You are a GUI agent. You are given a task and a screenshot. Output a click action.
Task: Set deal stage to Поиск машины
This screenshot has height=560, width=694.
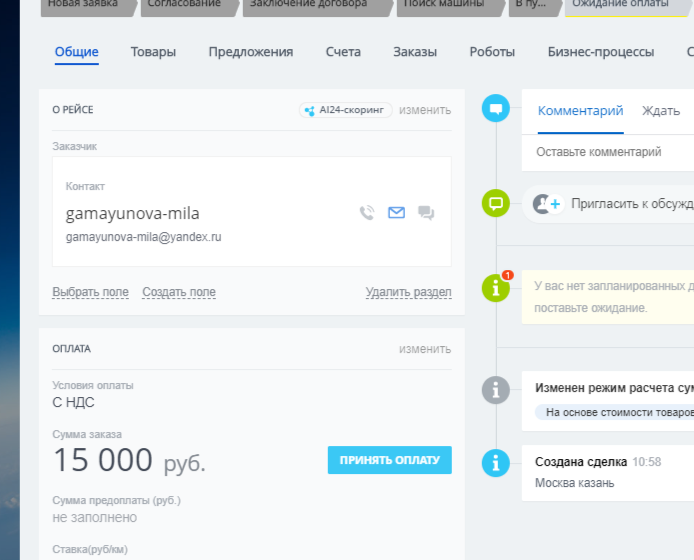click(451, 6)
